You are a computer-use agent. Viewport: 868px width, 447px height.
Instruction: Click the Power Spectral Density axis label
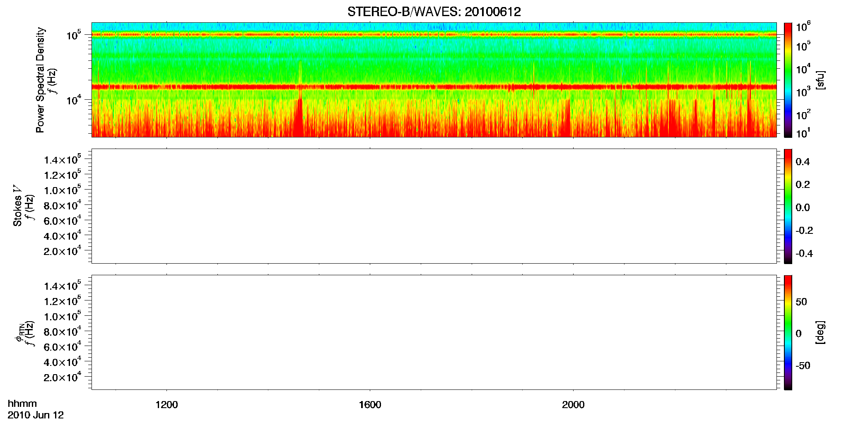tap(40, 80)
